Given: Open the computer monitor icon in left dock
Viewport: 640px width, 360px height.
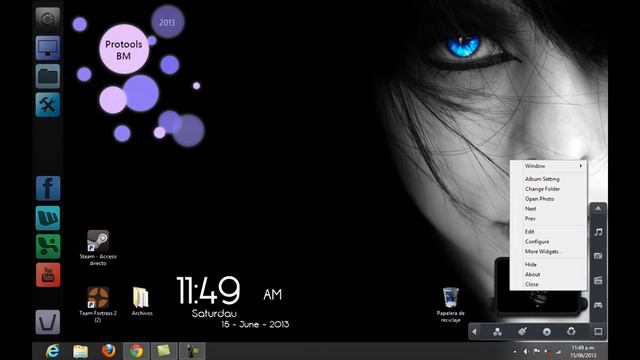Looking at the screenshot, I should [x=47, y=48].
